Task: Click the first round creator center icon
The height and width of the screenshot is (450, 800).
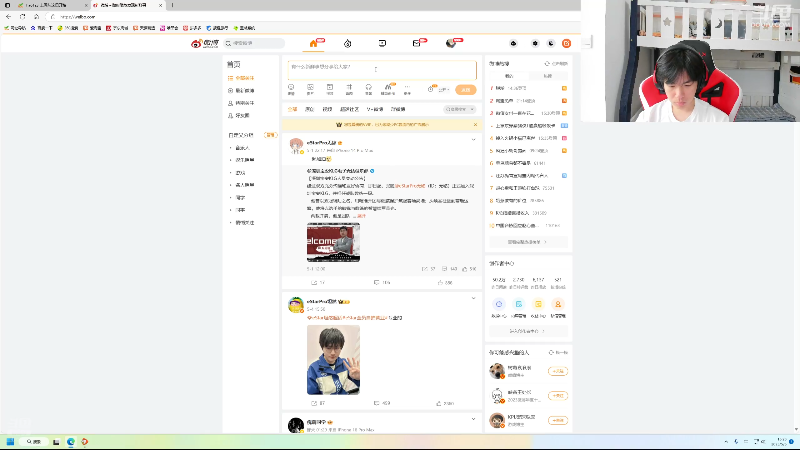Action: (498, 304)
